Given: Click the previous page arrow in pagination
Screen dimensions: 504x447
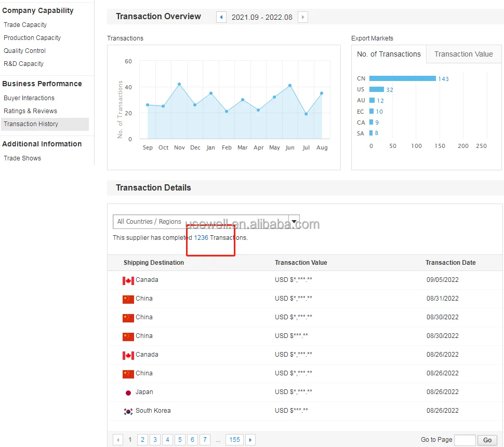Looking at the screenshot, I should coord(118,440).
